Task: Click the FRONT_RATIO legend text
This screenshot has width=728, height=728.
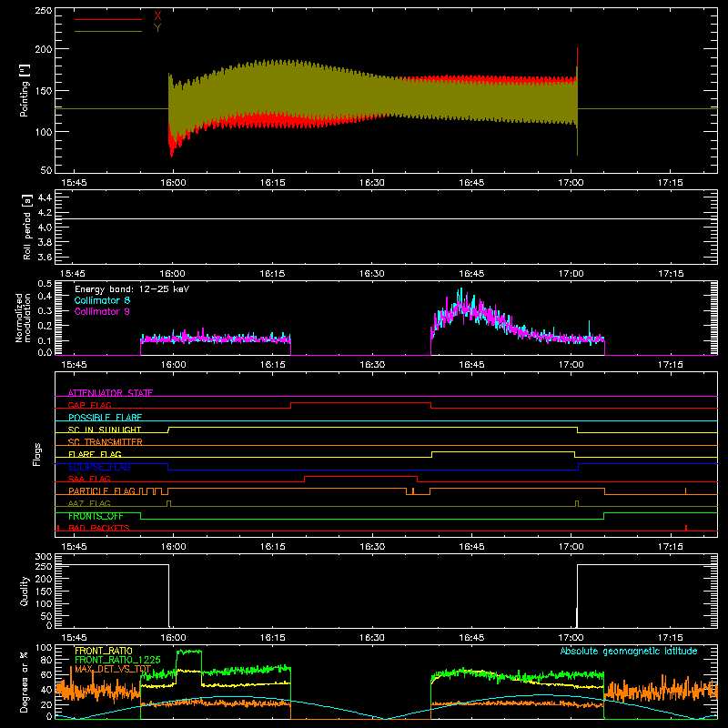Action: (104, 651)
